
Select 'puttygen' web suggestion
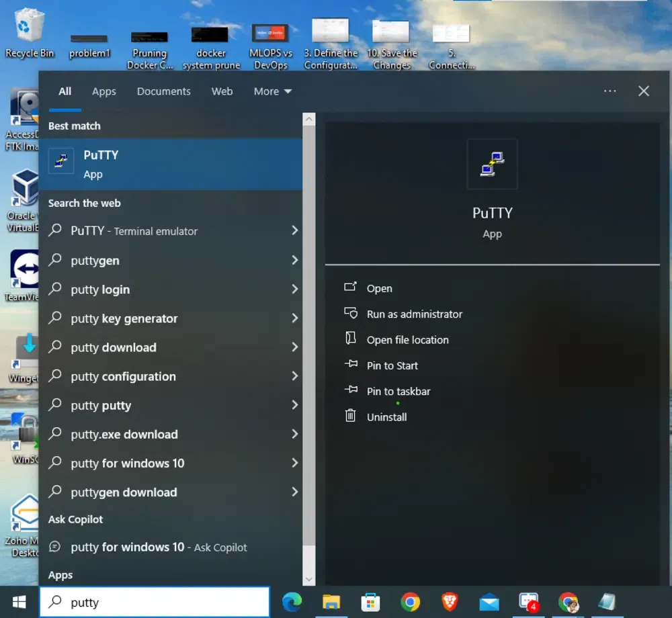point(170,260)
